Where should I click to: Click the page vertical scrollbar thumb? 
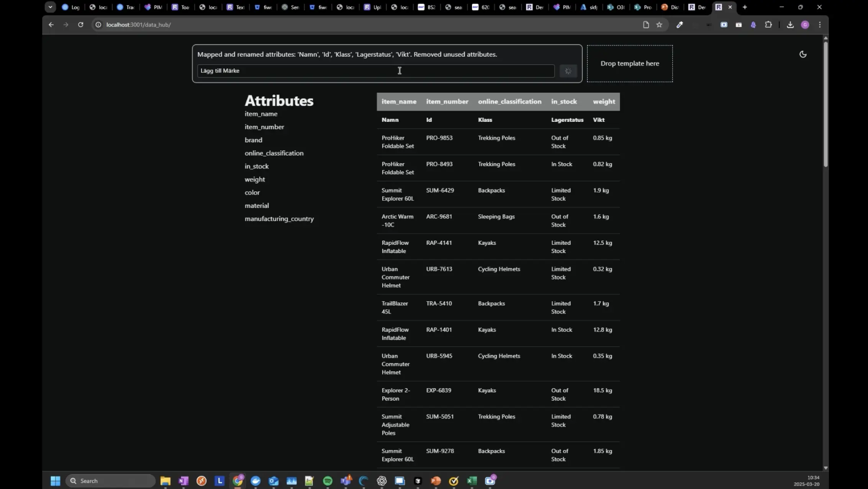(825, 103)
